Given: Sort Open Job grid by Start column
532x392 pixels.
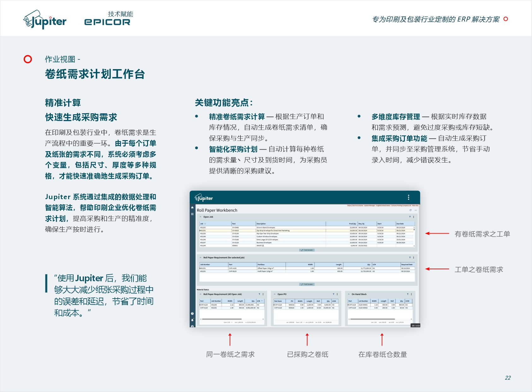Looking at the screenshot, I should (x=386, y=224).
